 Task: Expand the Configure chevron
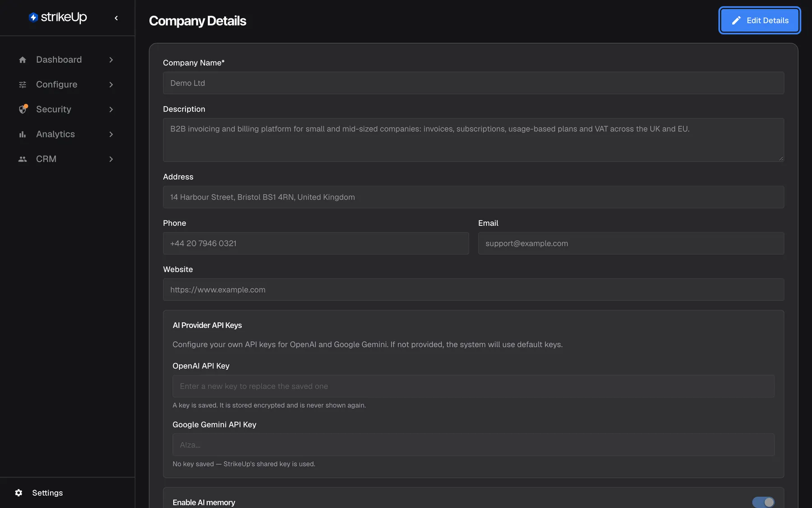tap(111, 84)
